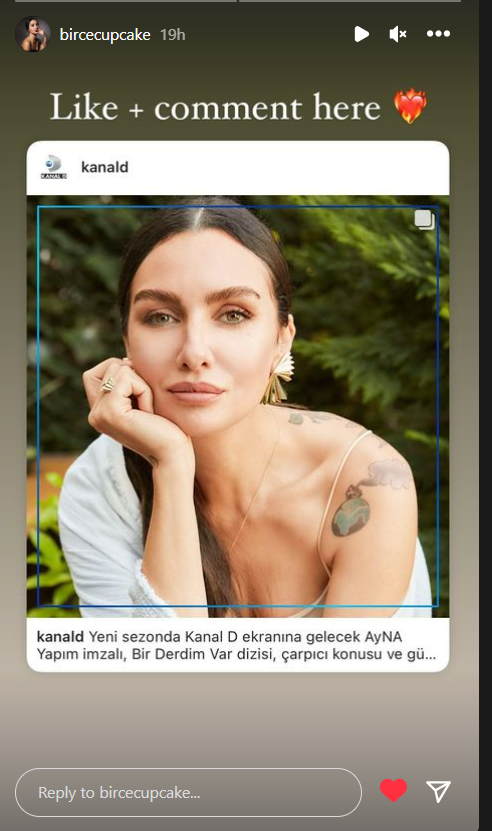This screenshot has width=492, height=831.
Task: Click the bold kanald name in caption
Action: click(x=60, y=636)
